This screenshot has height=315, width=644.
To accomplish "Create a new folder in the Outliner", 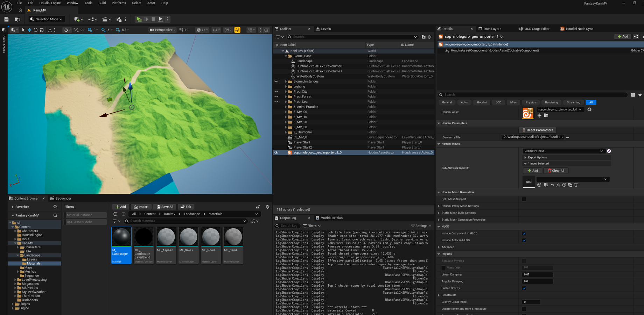I will coord(423,37).
